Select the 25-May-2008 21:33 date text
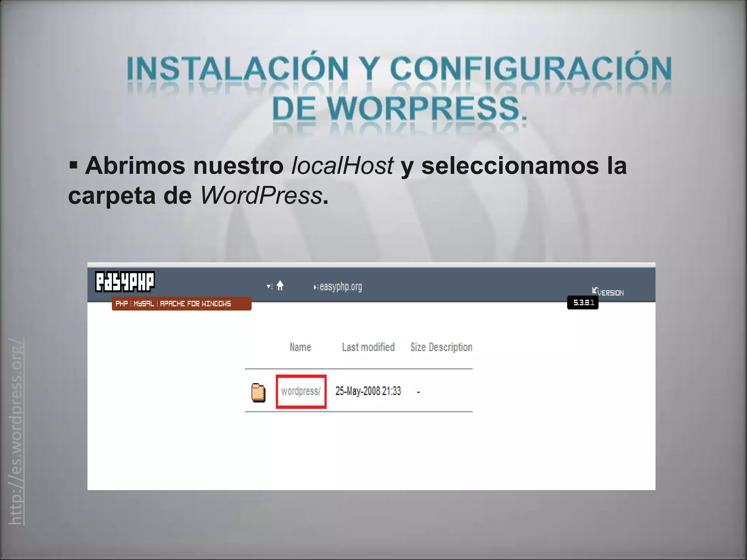Screen dimensions: 747x560 (368, 391)
